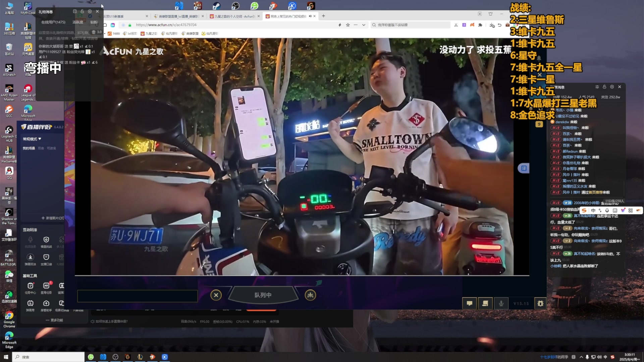Open the 英雄联盟 bookmark in bookmarks bar
Viewport: 644px width, 362px height.
[x=190, y=34]
